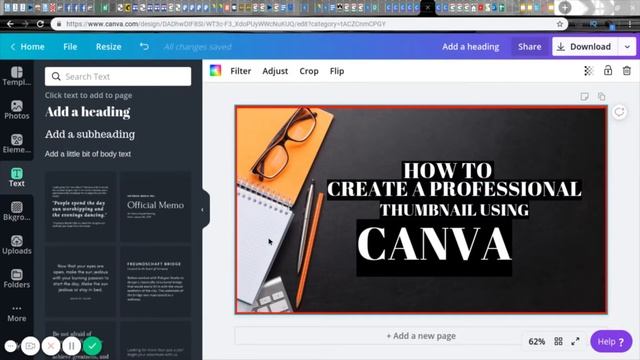
Task: Select the Freundschaft Bridge text template
Action: pyautogui.click(x=155, y=281)
